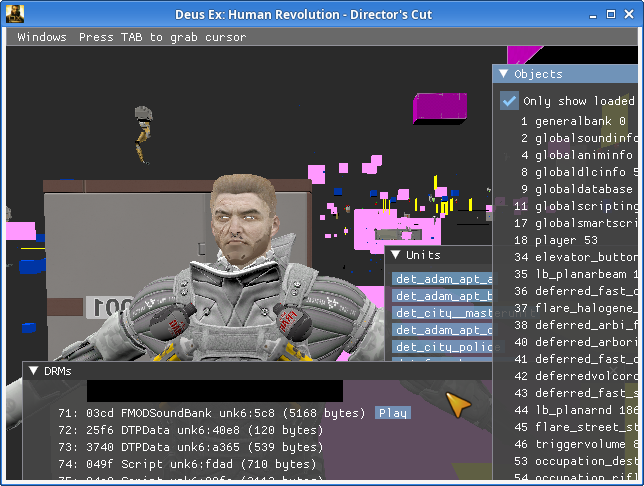The image size is (644, 486).
Task: Click the large magenta box in the viewport
Action: click(440, 107)
